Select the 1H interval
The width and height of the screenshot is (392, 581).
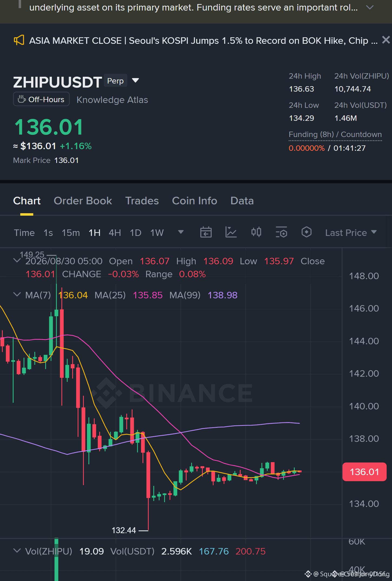(x=95, y=233)
